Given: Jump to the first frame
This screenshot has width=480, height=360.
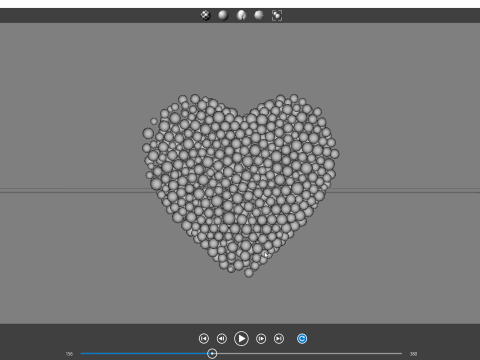Looking at the screenshot, I should click(204, 339).
